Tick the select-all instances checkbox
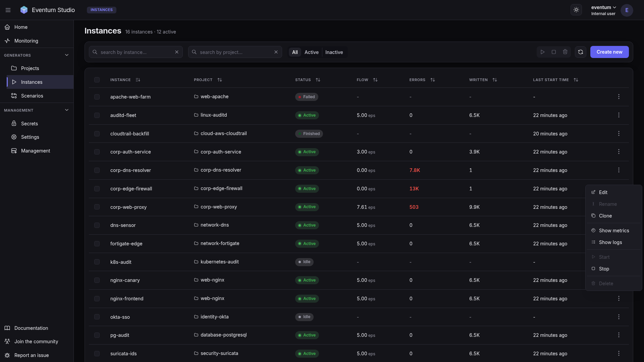 click(97, 80)
